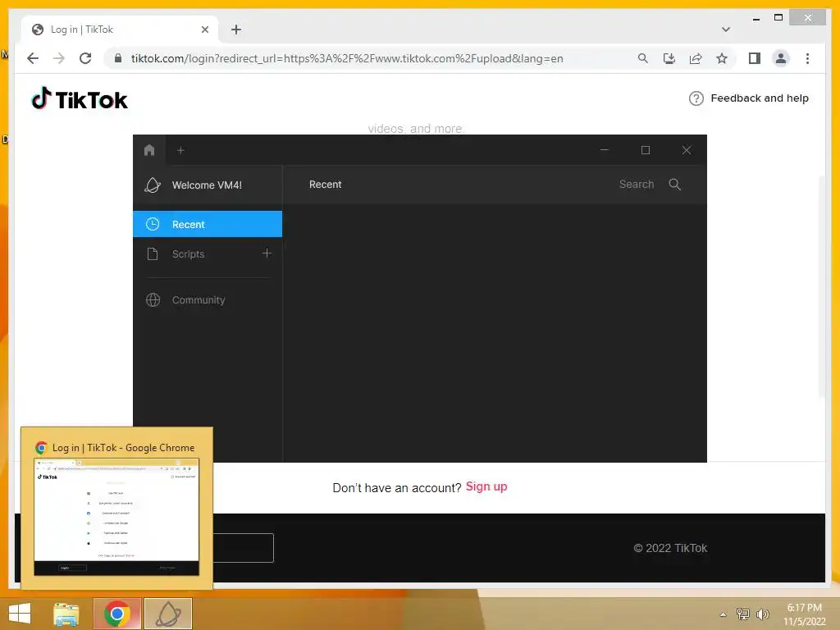Share this page icon in Chrome
This screenshot has width=840, height=630.
coord(696,58)
